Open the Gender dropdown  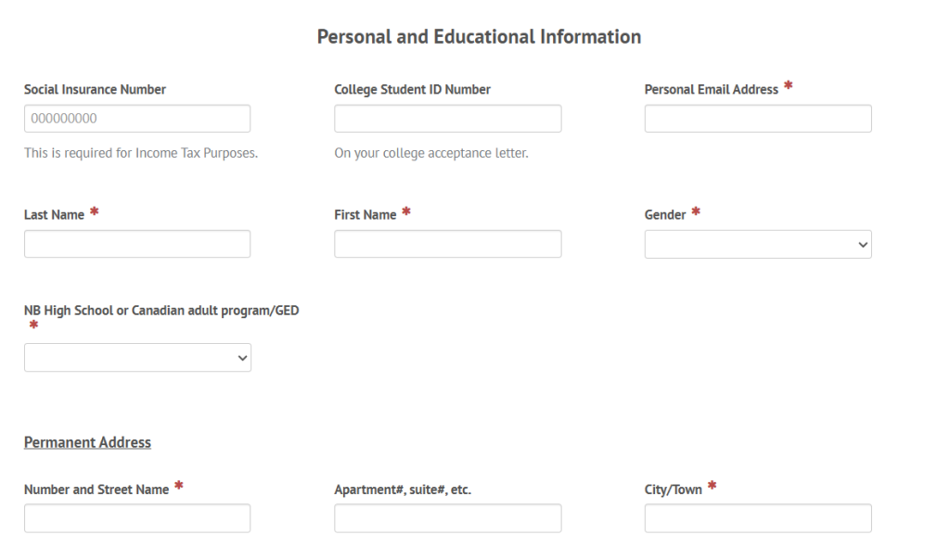758,244
